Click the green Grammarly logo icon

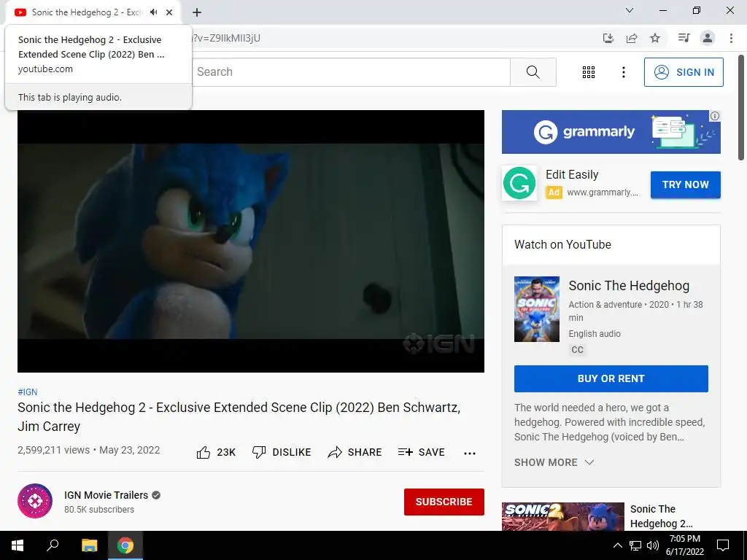(x=519, y=183)
